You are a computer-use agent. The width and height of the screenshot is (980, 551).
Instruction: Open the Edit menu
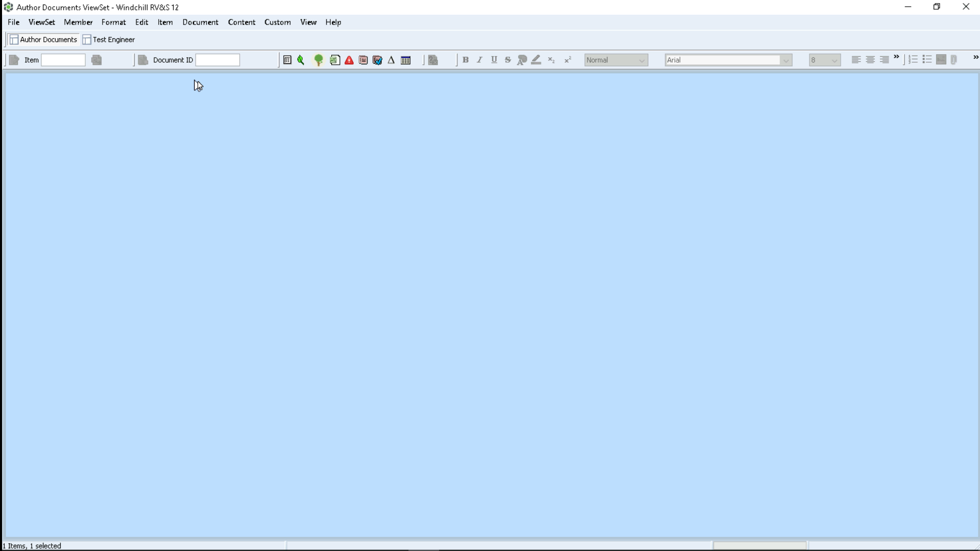142,22
